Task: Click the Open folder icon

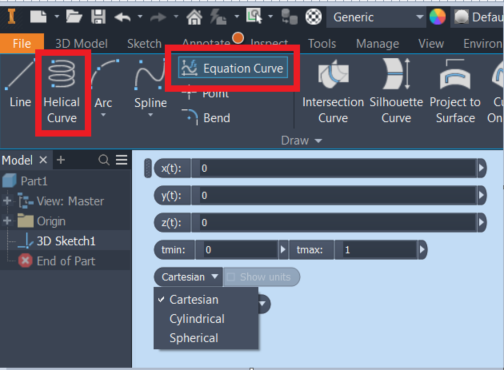Action: [74, 16]
